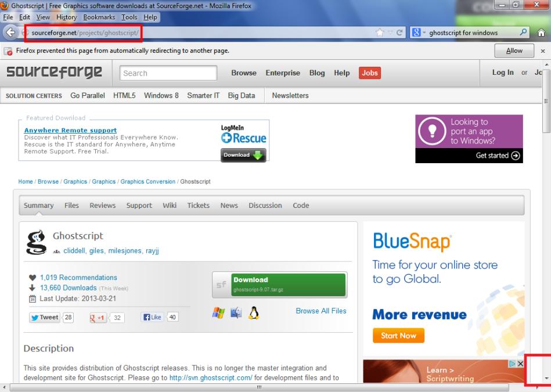Switch to the Support tab
551x392 pixels.
139,206
